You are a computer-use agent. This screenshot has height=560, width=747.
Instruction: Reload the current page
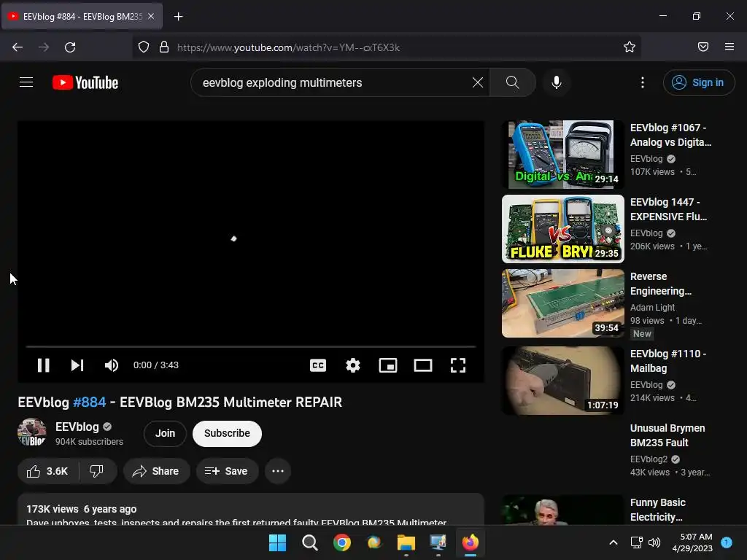(70, 47)
